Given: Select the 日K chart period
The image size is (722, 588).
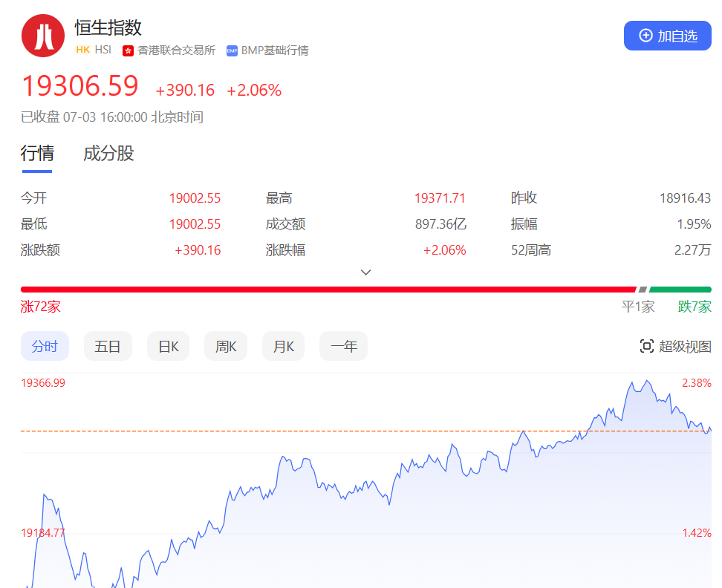Looking at the screenshot, I should (x=169, y=346).
